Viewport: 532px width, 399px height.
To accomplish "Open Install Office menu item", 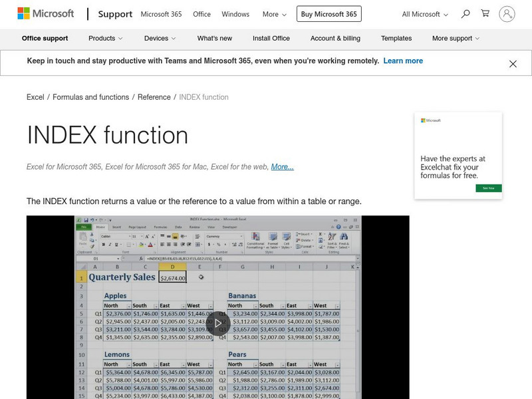I will (x=271, y=39).
